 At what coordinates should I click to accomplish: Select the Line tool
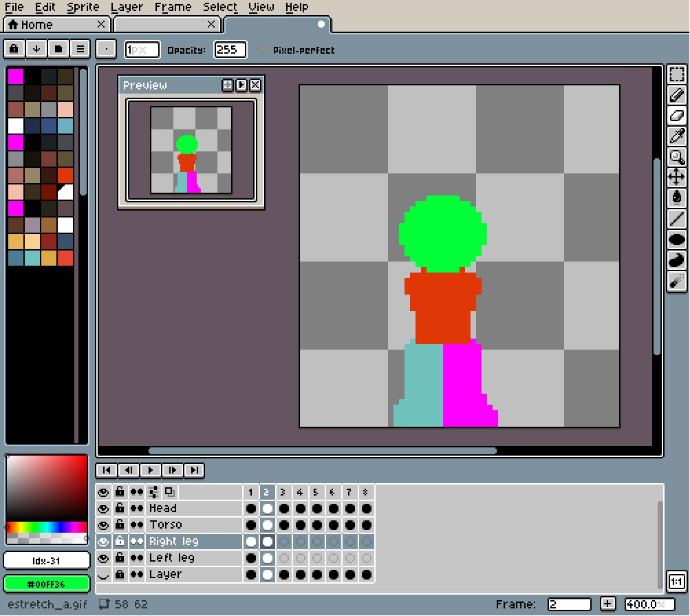click(676, 218)
